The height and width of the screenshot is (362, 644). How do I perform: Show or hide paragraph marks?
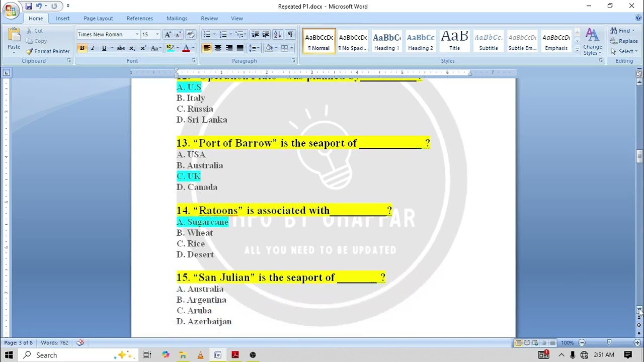coord(290,34)
